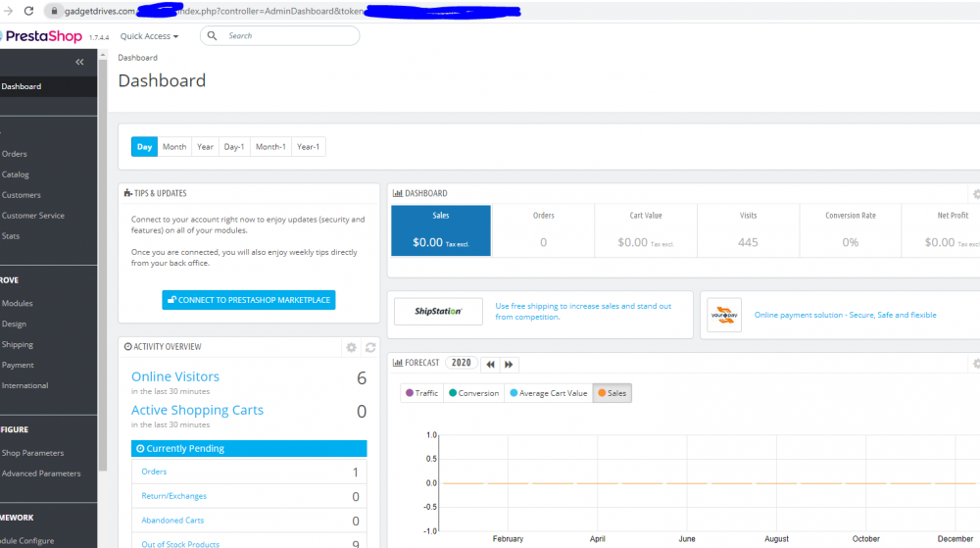Open ShipStation free shipping link
This screenshot has height=548, width=980.
pos(583,311)
